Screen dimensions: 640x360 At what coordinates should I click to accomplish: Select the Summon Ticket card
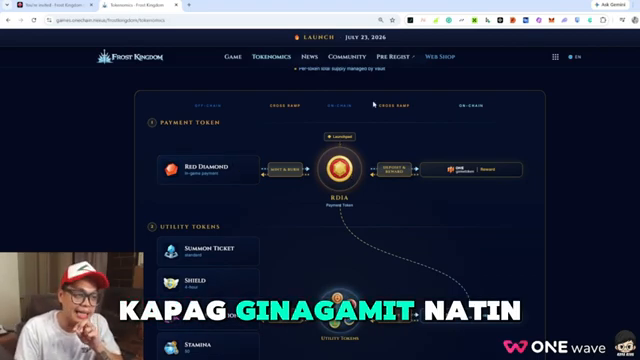tap(208, 251)
